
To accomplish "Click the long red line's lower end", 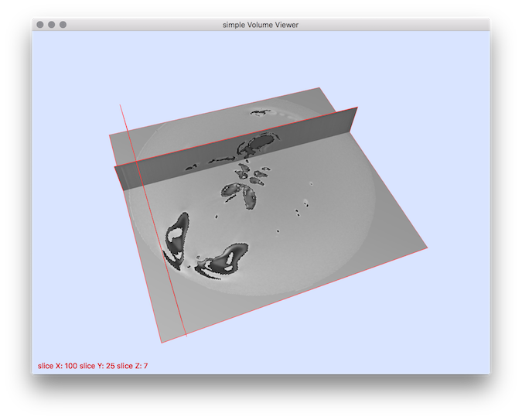I will pos(187,336).
